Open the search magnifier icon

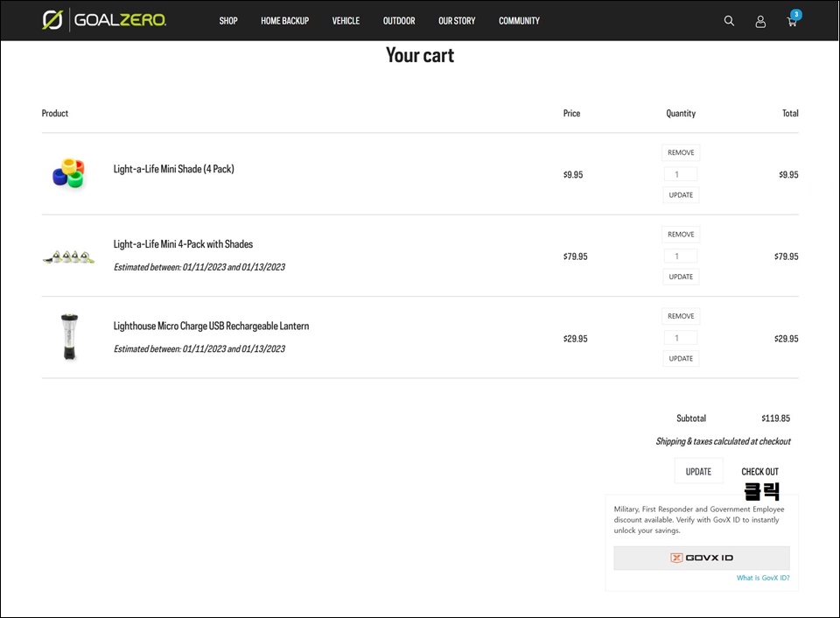coord(729,21)
